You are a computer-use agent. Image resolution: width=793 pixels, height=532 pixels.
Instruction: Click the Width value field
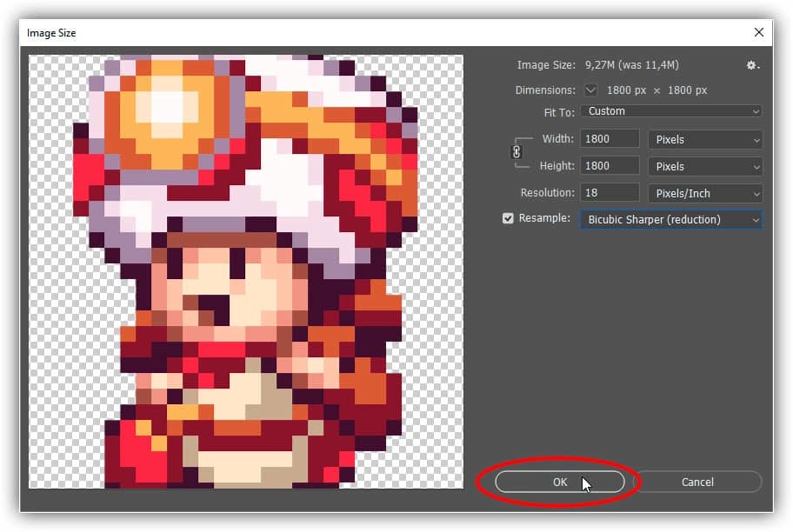(610, 139)
